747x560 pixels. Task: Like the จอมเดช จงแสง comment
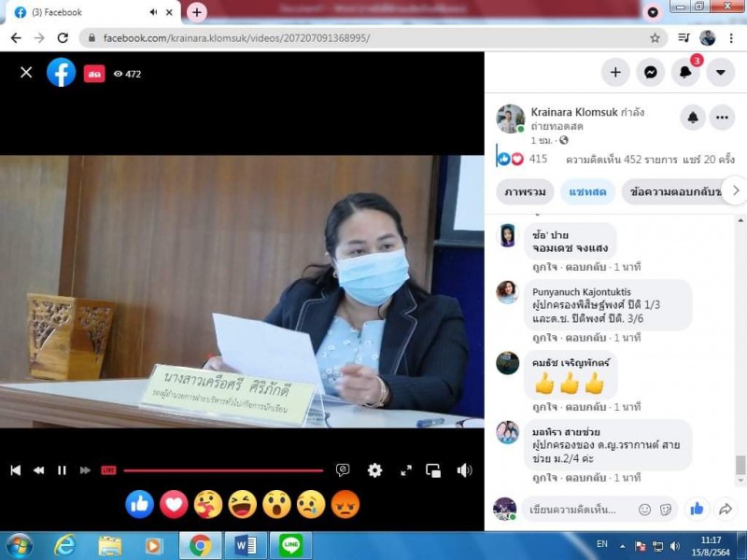tap(544, 267)
